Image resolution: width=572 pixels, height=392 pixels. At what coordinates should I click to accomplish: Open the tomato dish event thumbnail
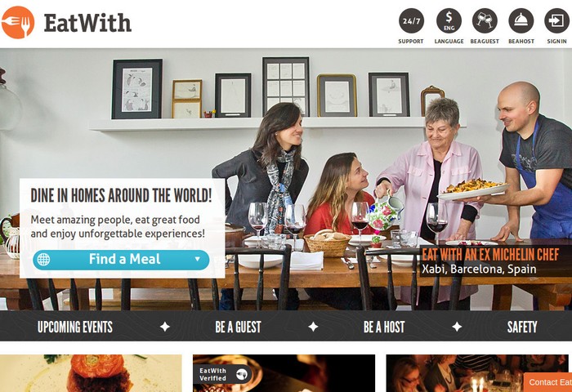(91, 373)
